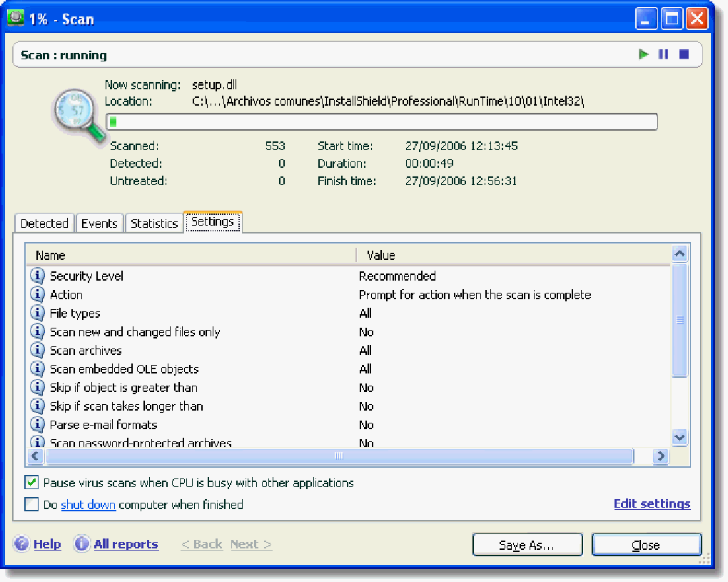Click info icon beside Security Level
Image resolution: width=728 pixels, height=582 pixels.
(x=38, y=276)
